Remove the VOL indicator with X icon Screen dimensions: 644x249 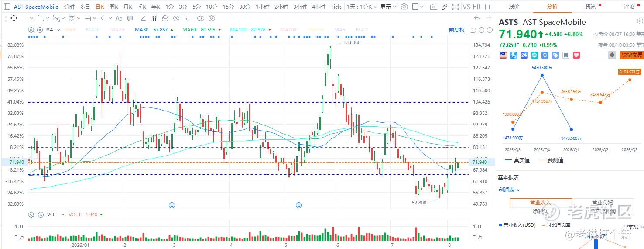tap(41, 214)
